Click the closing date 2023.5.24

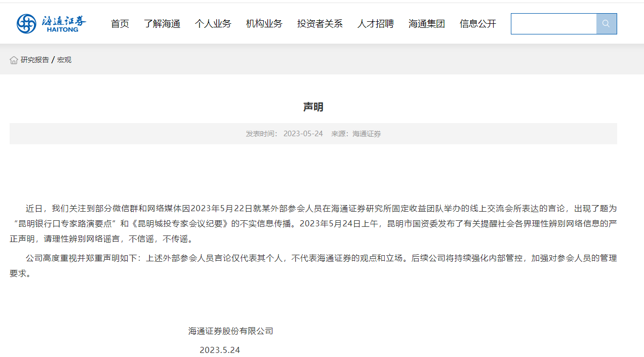pyautogui.click(x=220, y=350)
